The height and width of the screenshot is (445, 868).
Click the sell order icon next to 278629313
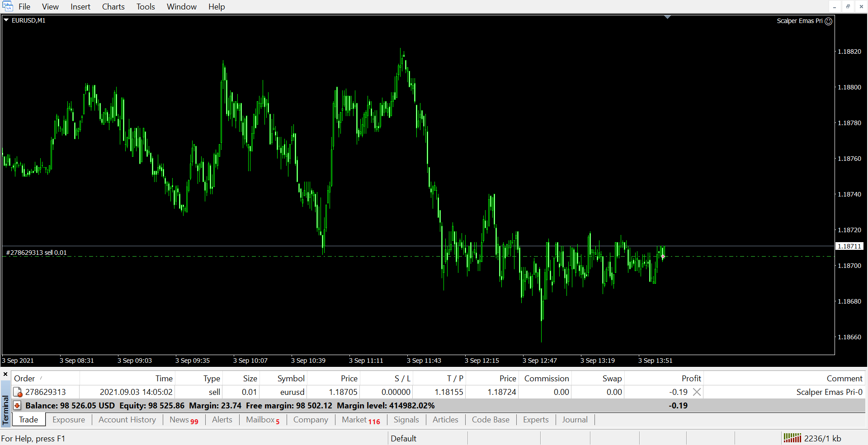click(18, 392)
